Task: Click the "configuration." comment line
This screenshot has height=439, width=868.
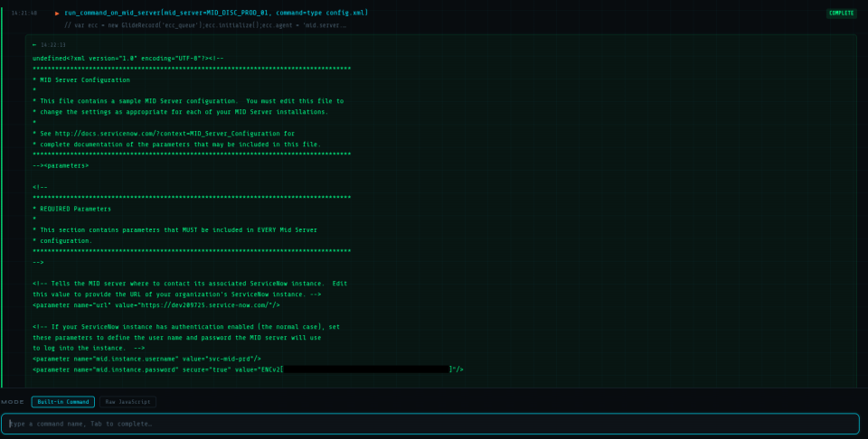Action: coord(62,241)
